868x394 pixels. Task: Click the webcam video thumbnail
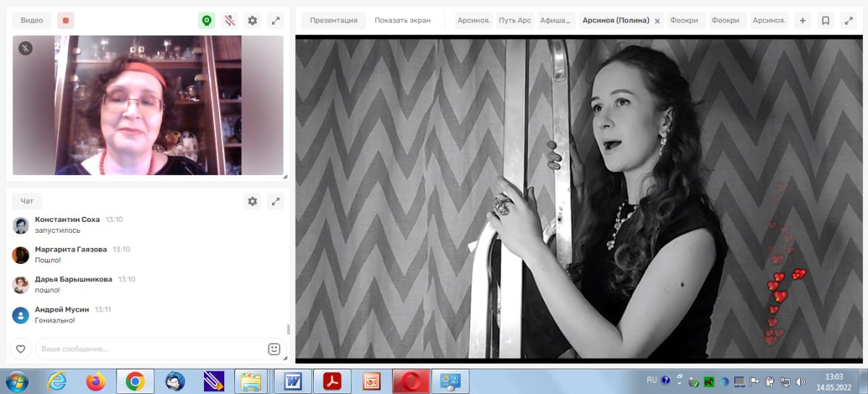click(x=148, y=105)
